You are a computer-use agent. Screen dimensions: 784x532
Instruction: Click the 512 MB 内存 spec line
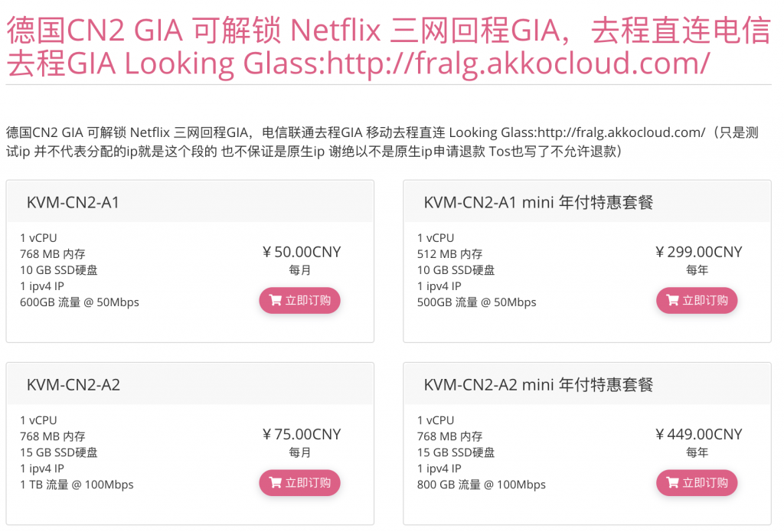449,254
